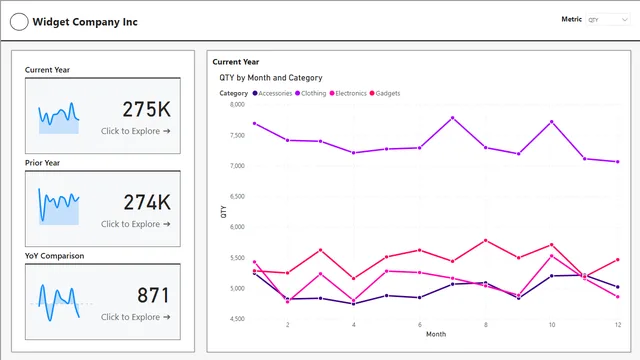Viewport: 640px width, 360px height.
Task: Click the Current Year sparkline chart
Action: coord(59,118)
